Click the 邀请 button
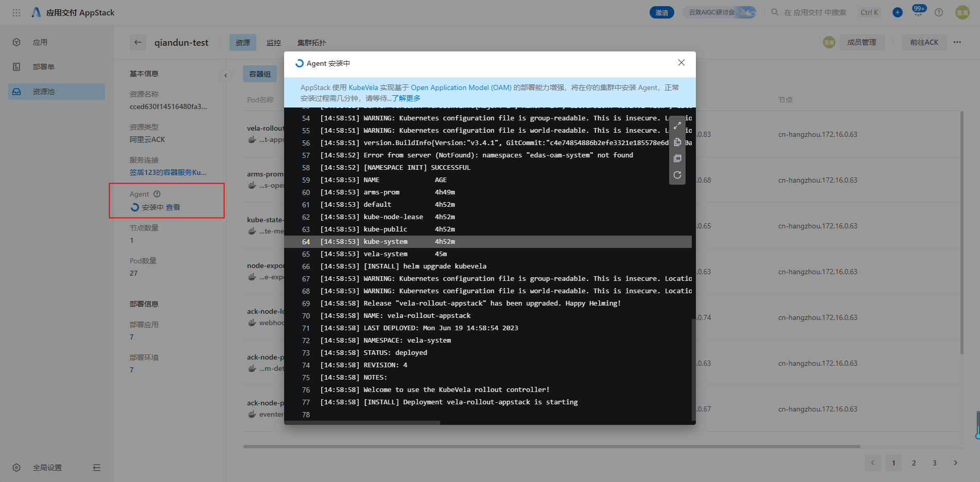Screen dimensions: 980x482 662,12
